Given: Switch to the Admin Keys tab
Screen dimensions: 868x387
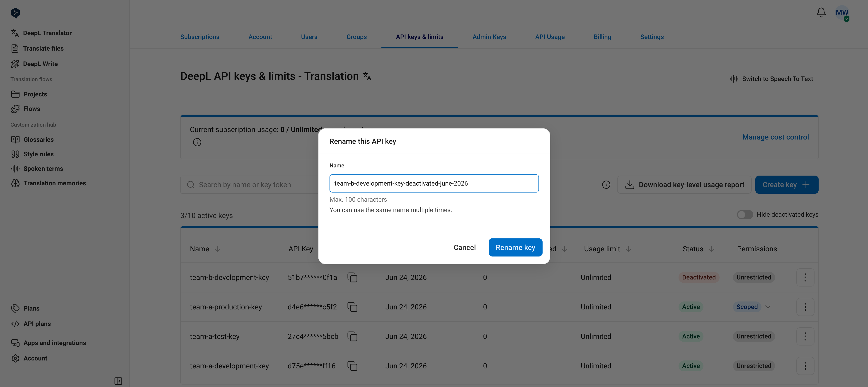Looking at the screenshot, I should click(489, 37).
